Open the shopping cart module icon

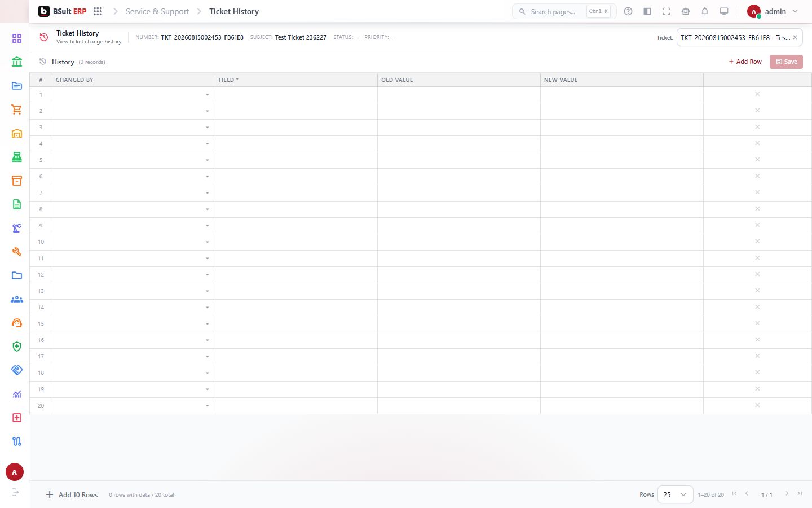coord(17,110)
